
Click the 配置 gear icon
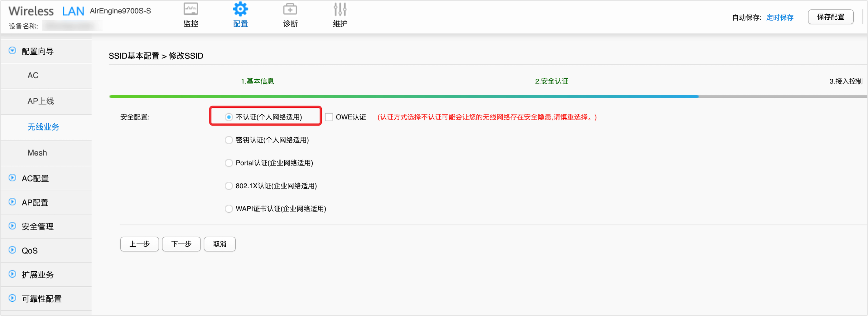tap(240, 9)
